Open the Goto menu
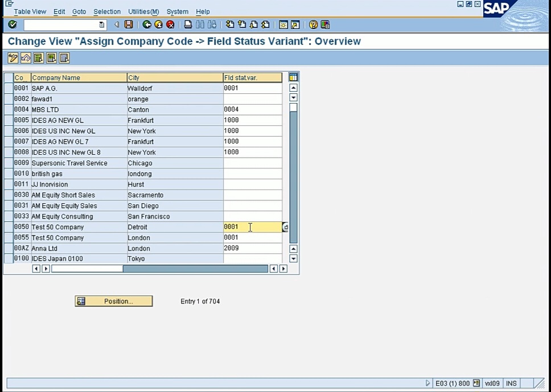The width and height of the screenshot is (551, 392). (x=79, y=11)
